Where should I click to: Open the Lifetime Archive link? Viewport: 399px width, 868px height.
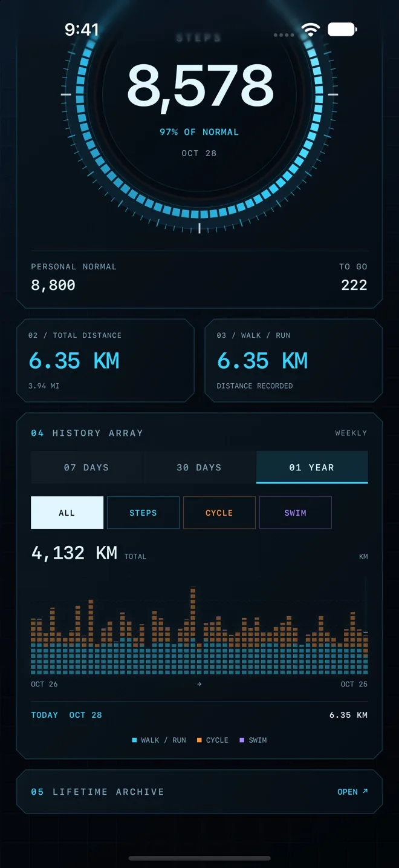click(352, 792)
